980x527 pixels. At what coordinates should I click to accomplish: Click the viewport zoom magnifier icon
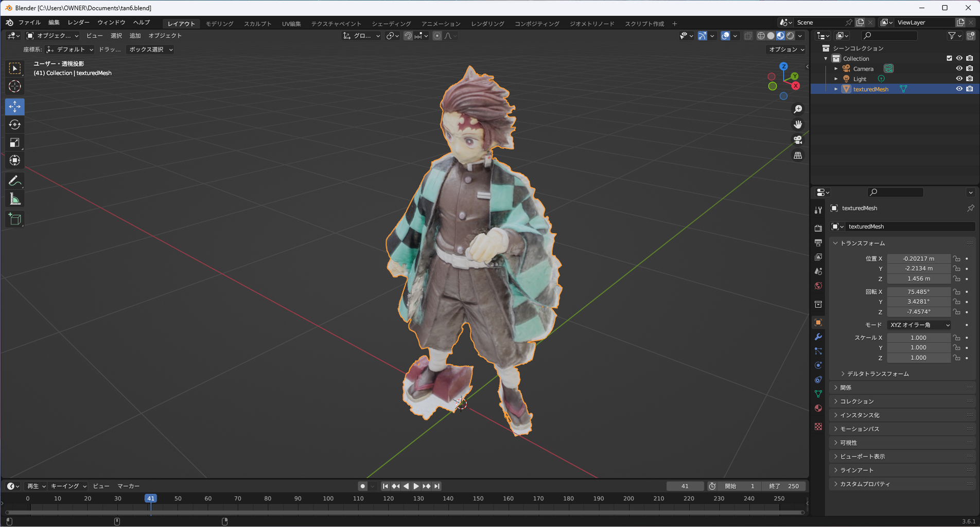pyautogui.click(x=798, y=109)
